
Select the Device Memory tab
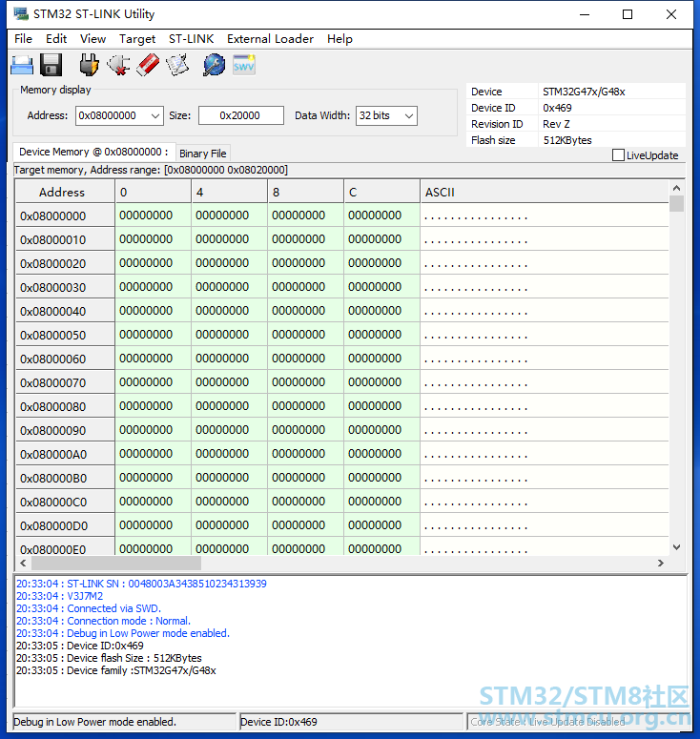(93, 152)
